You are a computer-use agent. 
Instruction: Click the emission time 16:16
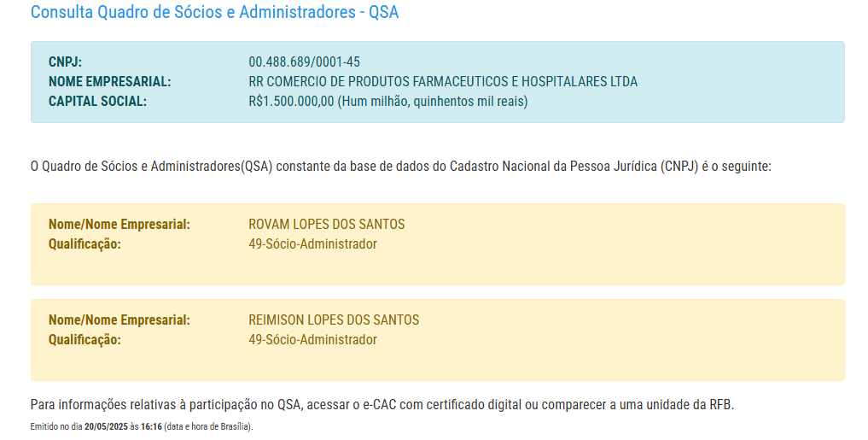coord(151,426)
